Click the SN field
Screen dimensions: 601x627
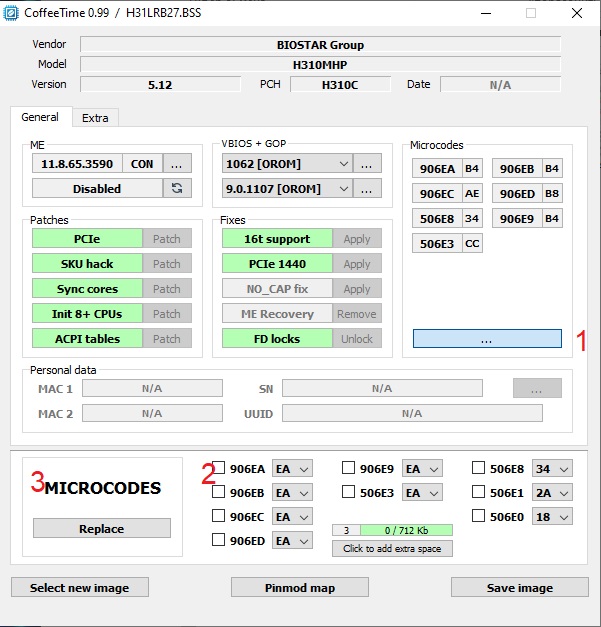[x=382, y=388]
